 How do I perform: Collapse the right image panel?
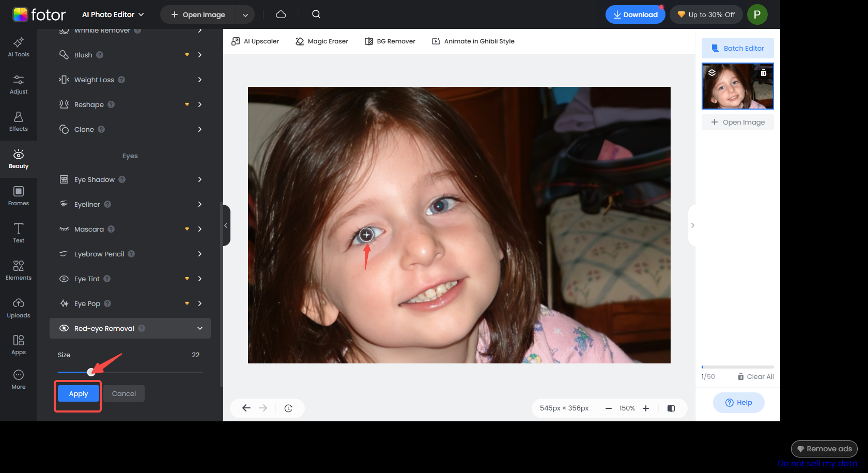pos(692,225)
